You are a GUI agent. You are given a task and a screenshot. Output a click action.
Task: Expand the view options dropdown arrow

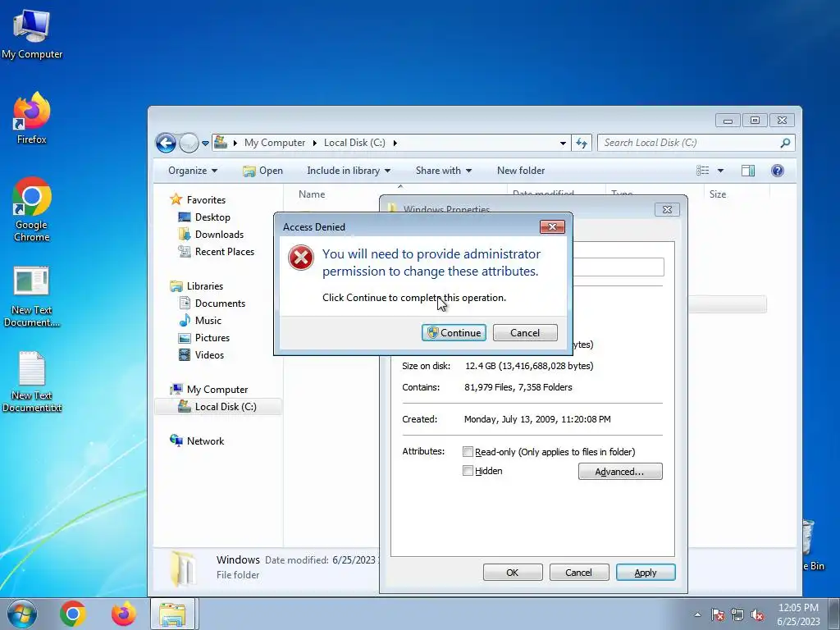pos(720,171)
